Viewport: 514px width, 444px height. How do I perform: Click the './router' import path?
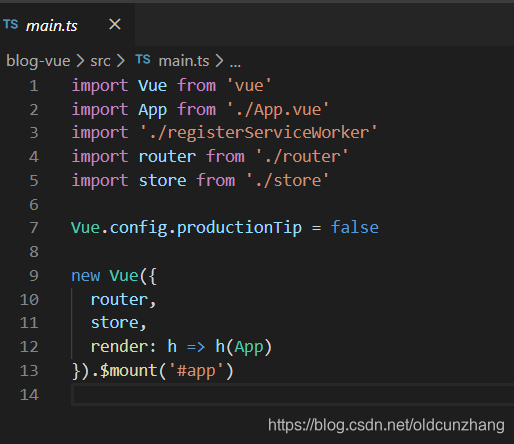pos(302,157)
